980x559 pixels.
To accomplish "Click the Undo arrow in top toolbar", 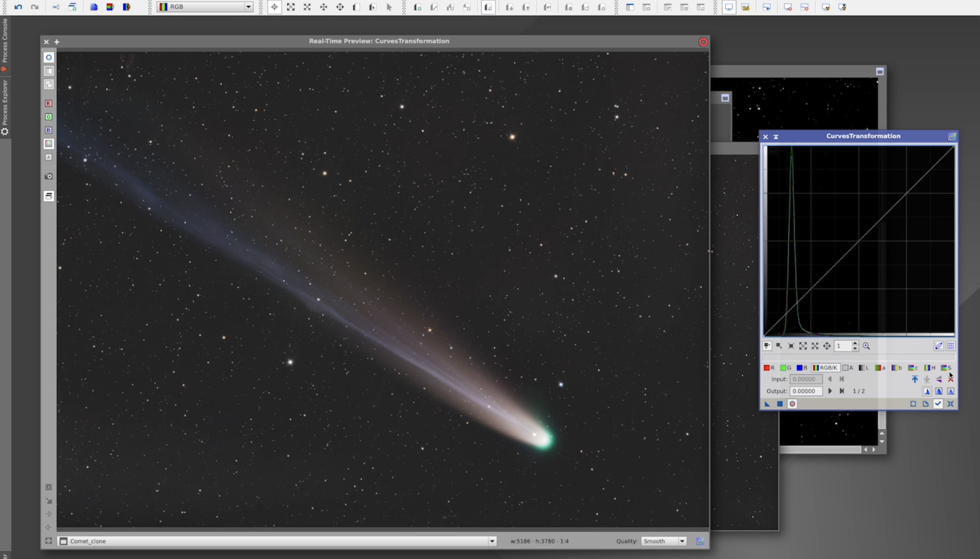I will 18,7.
